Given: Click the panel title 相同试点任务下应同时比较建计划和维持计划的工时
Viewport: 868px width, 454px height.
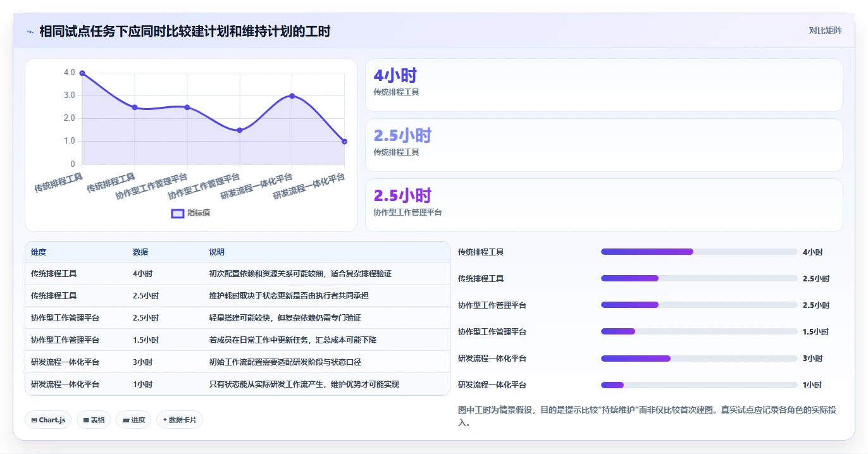Looking at the screenshot, I should tap(185, 31).
